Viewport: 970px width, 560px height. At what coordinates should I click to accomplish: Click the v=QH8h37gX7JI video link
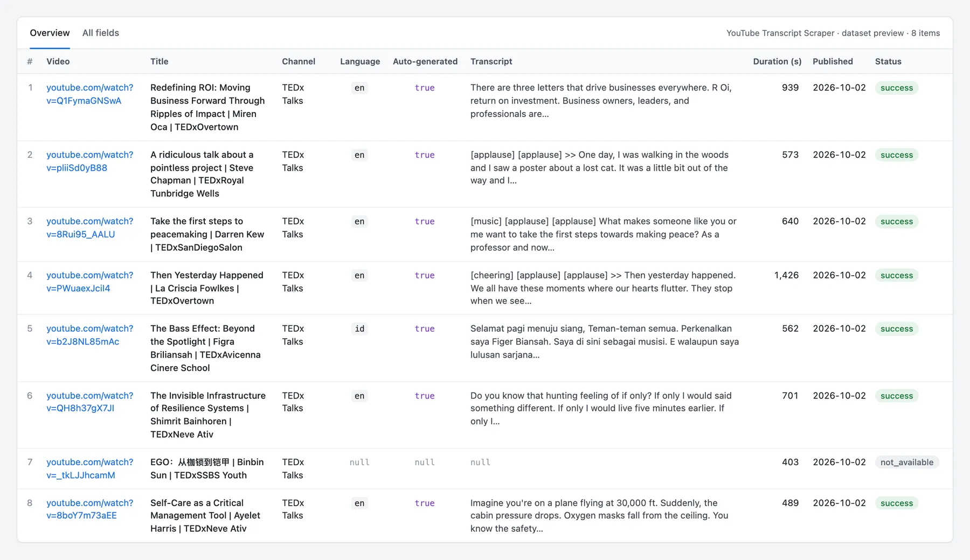(89, 402)
